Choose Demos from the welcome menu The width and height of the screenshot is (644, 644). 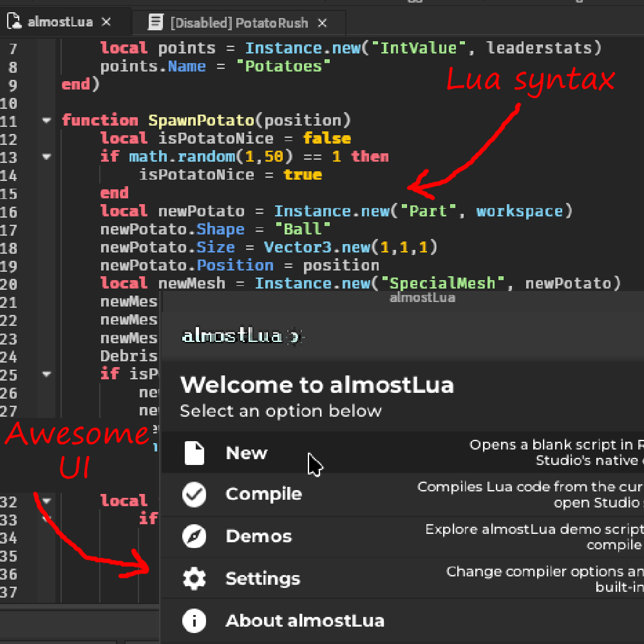pyautogui.click(x=258, y=536)
